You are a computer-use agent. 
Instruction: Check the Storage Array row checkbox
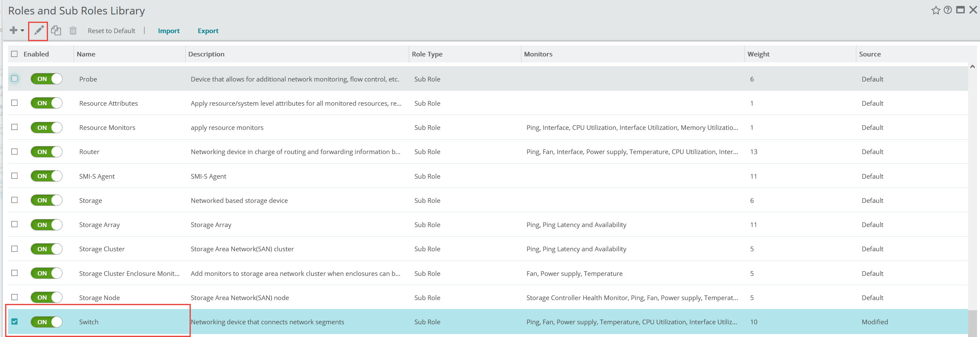tap(14, 224)
